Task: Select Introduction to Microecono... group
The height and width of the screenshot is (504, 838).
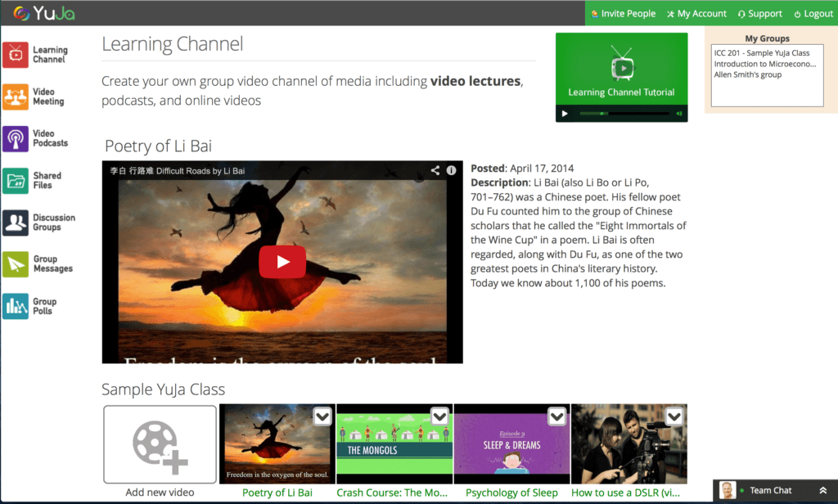Action: [x=765, y=64]
